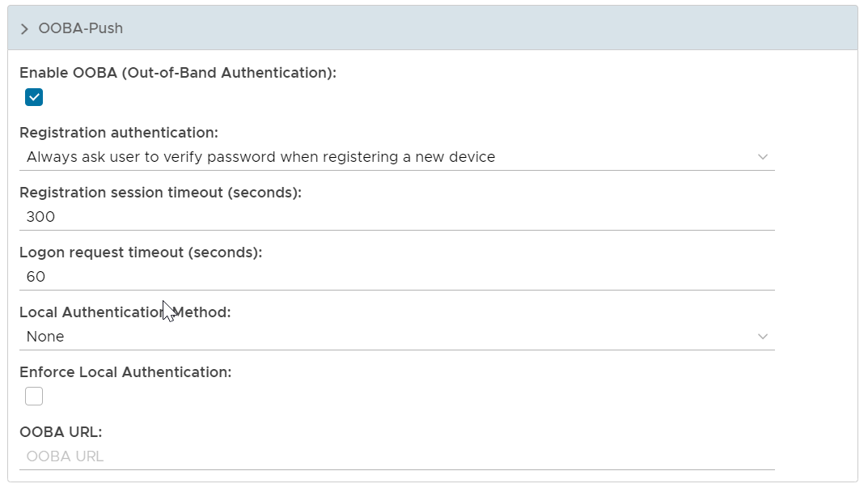Click the Registration authentication dropdown arrow icon
This screenshot has width=868, height=488.
762,157
